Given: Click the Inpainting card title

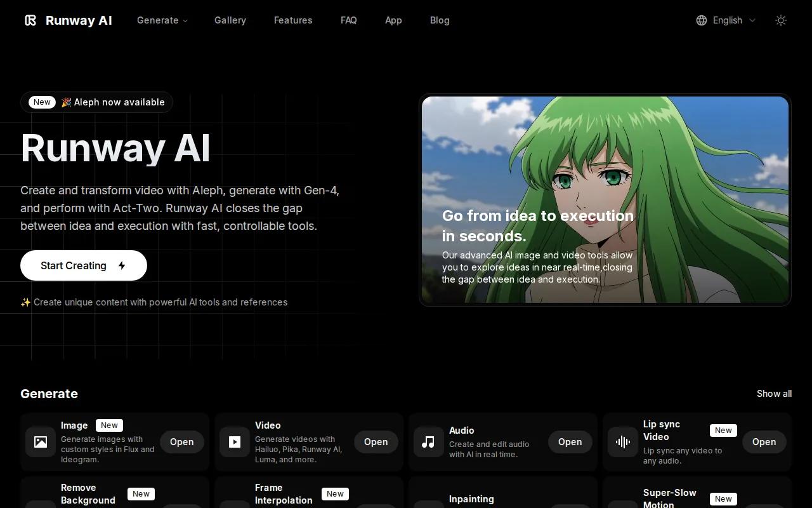Looking at the screenshot, I should 471,499.
